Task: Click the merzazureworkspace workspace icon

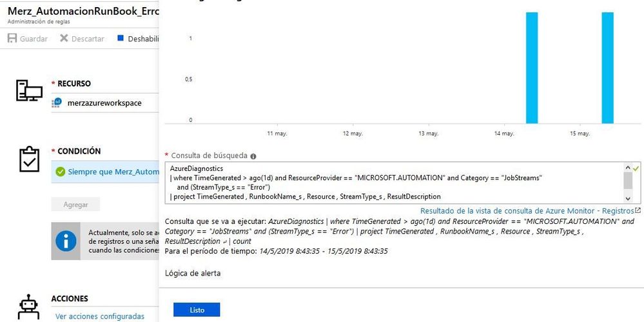Action: pos(57,103)
